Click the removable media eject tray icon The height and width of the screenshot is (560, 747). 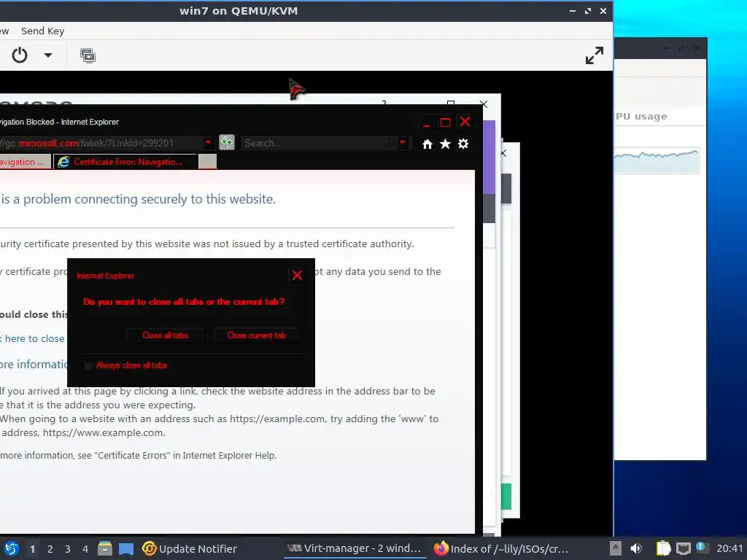(616, 548)
